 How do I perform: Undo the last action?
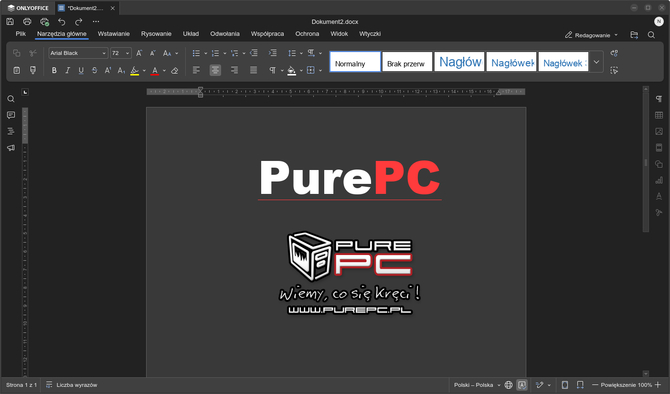pos(62,21)
